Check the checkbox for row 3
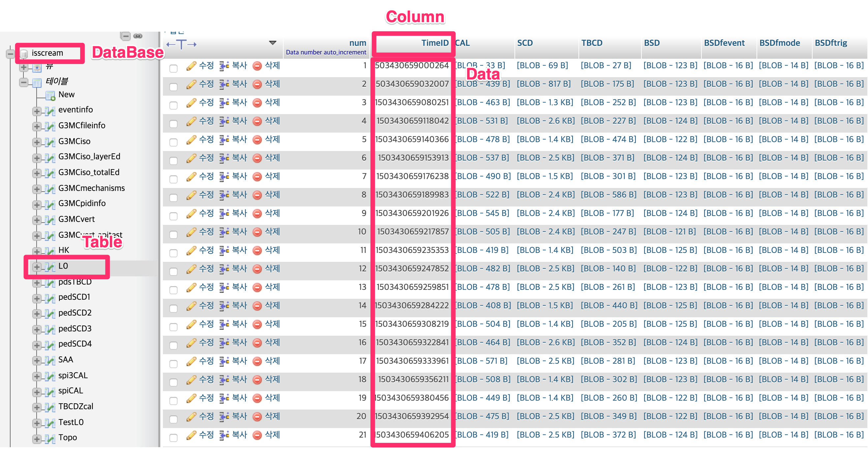868x461 pixels. [173, 106]
